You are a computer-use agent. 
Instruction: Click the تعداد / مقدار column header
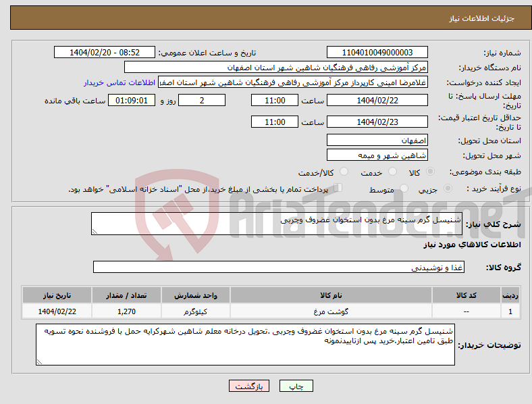coord(126,295)
